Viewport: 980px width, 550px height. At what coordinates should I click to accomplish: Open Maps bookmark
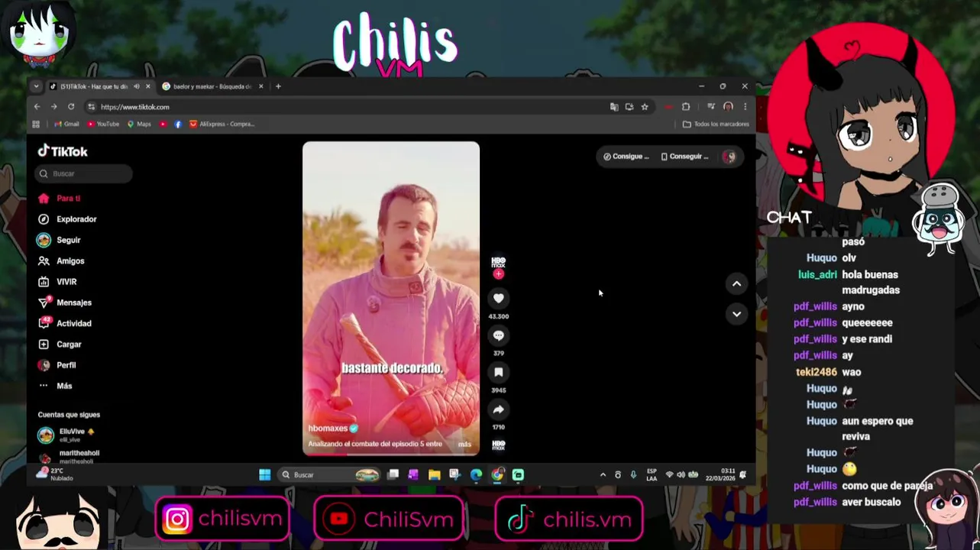(x=139, y=124)
